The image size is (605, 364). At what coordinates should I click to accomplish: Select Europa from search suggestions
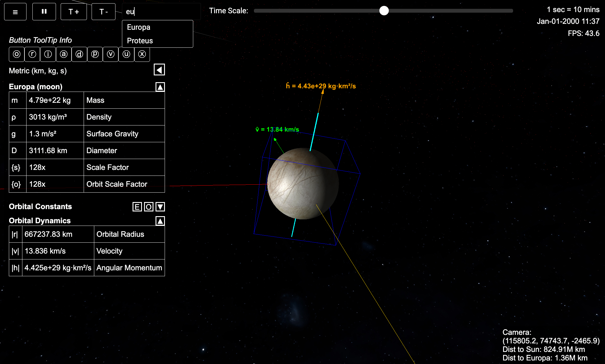tap(138, 27)
